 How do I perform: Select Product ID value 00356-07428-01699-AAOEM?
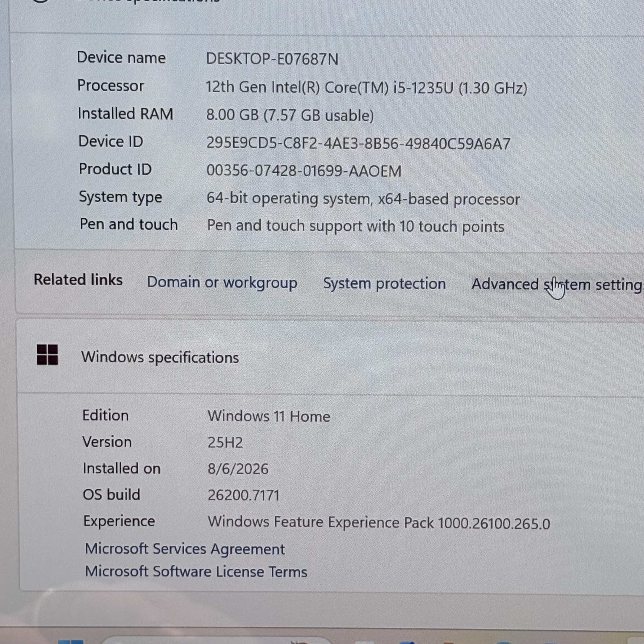tap(304, 171)
